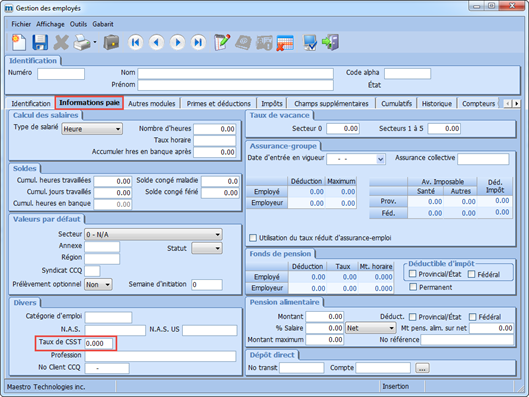This screenshot has width=529, height=397.
Task: Select the Informations paie tab
Action: [x=89, y=103]
